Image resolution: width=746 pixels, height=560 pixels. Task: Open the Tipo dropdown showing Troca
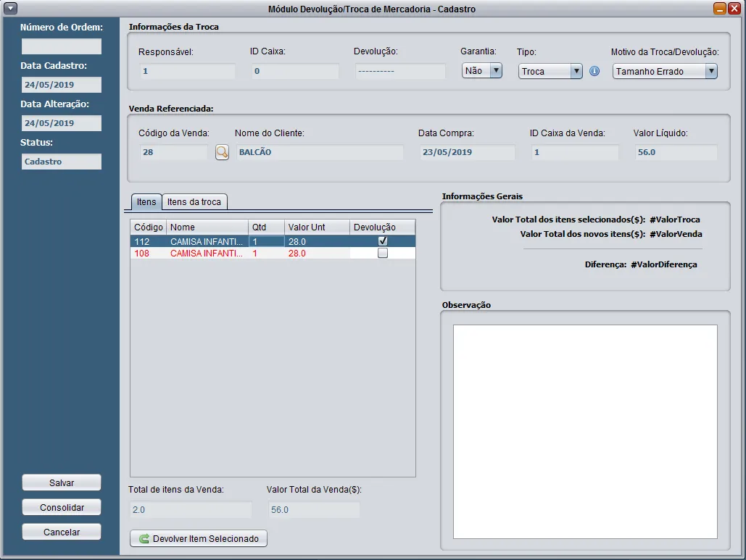pos(550,71)
